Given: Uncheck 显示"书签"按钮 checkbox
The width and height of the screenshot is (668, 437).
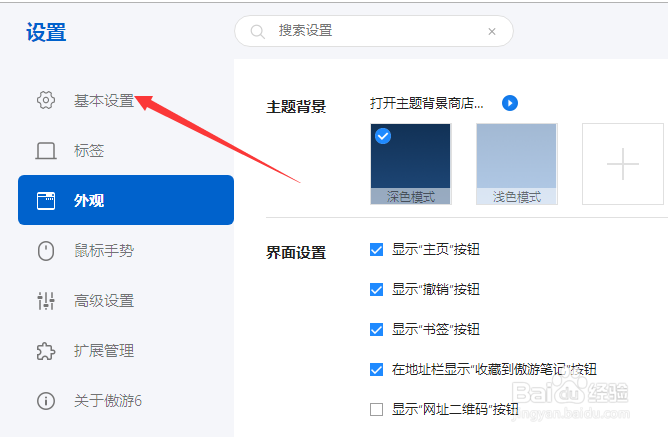Looking at the screenshot, I should [x=377, y=329].
